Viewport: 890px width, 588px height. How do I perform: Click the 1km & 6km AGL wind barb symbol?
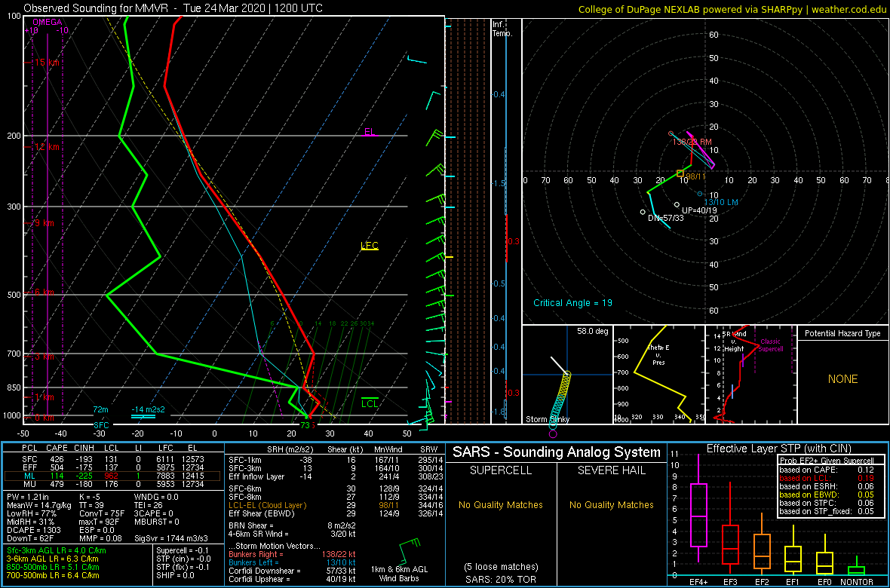pyautogui.click(x=410, y=553)
